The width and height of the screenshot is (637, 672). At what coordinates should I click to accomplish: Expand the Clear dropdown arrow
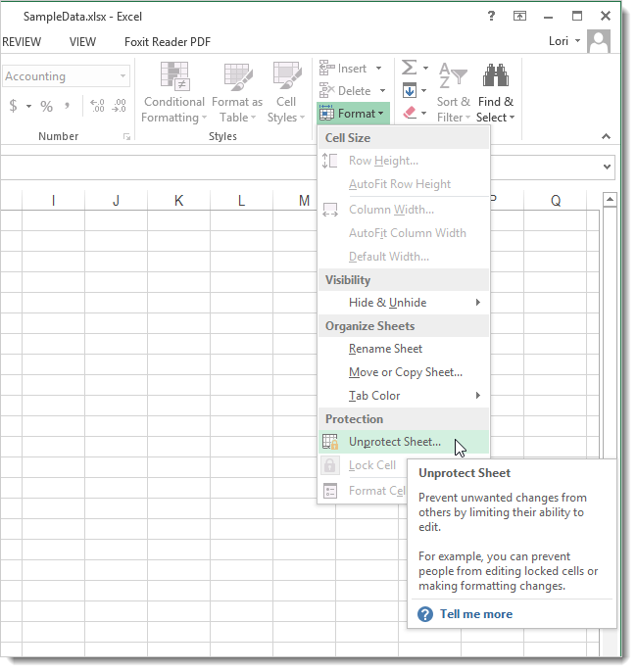[x=424, y=114]
